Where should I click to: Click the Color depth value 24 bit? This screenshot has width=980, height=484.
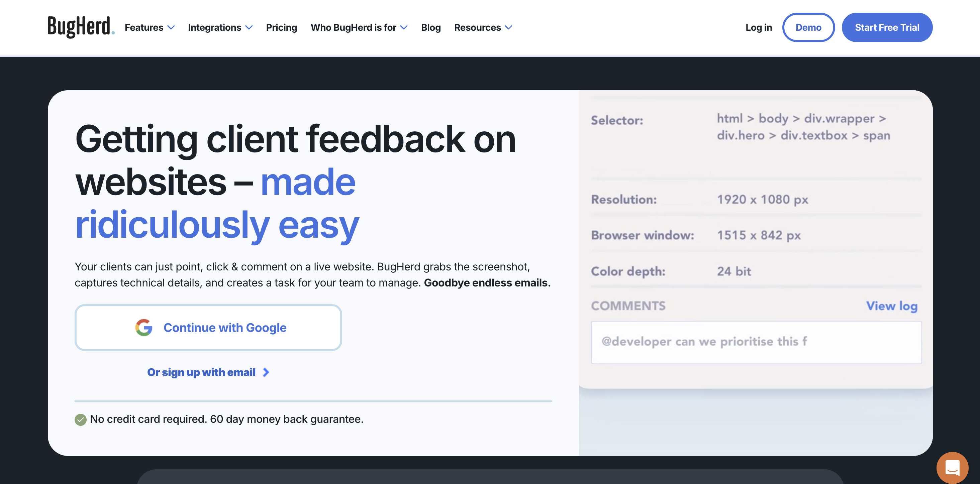(x=734, y=271)
